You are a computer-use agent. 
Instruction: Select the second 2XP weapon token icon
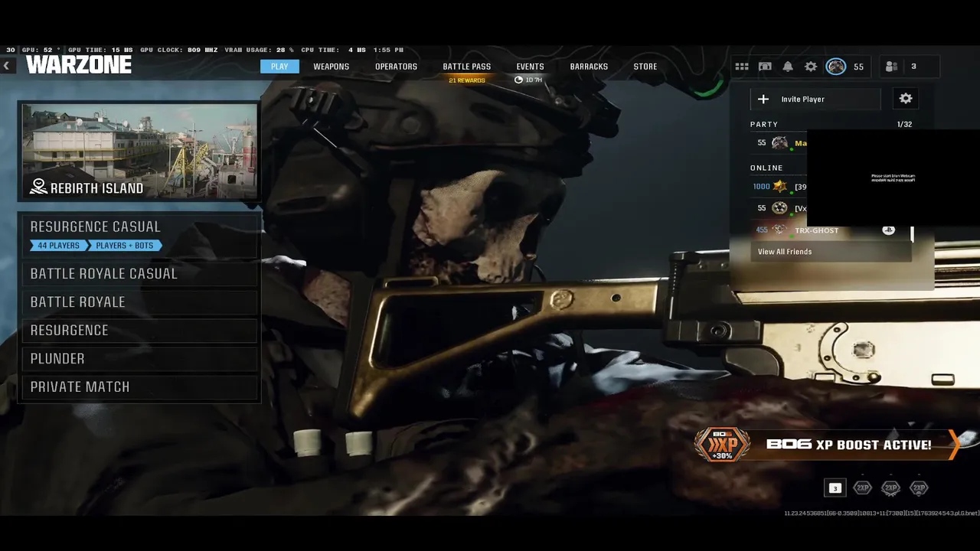tap(890, 487)
